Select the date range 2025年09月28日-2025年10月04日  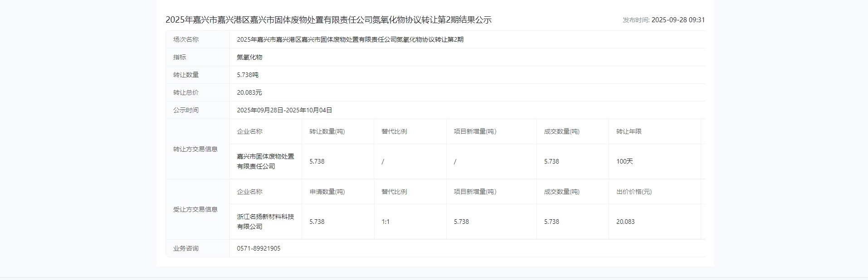(284, 110)
